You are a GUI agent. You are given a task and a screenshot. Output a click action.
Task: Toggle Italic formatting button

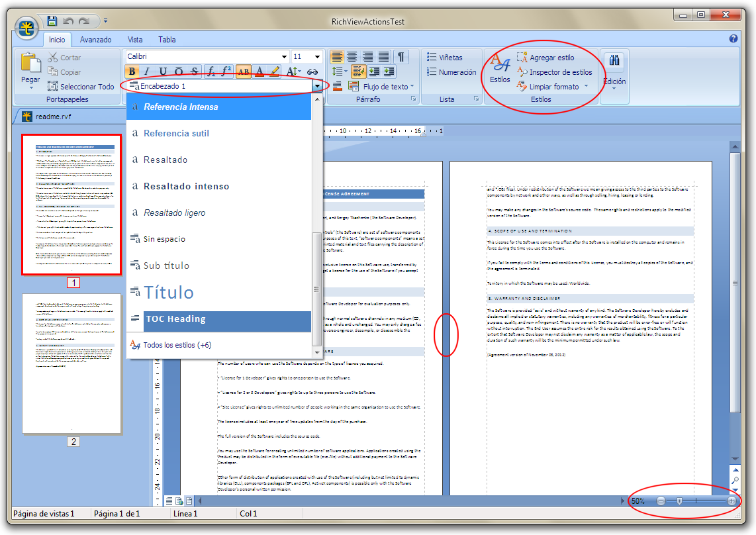[147, 72]
